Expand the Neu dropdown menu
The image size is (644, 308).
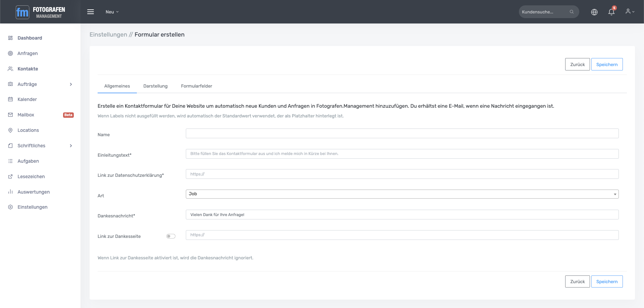coord(112,12)
